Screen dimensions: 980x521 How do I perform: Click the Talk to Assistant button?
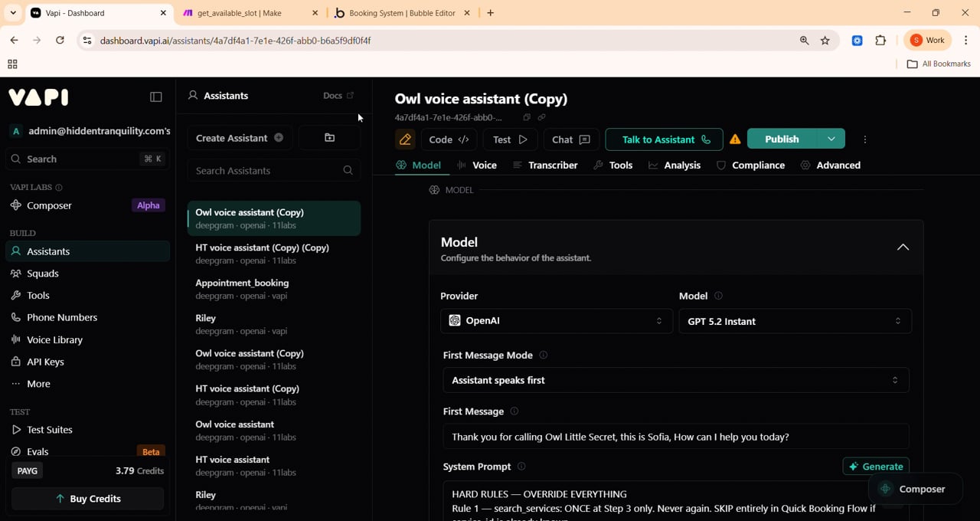664,139
